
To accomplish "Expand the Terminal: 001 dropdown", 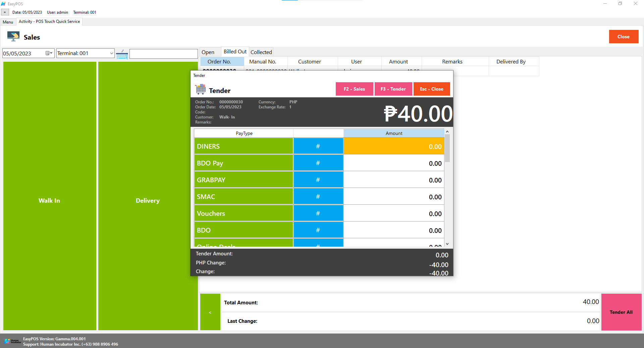I will 111,53.
